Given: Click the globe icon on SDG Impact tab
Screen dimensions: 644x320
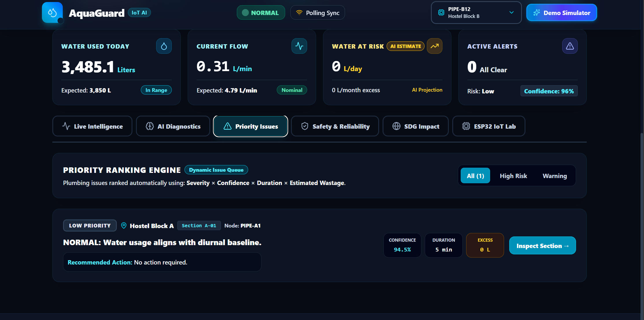Looking at the screenshot, I should coord(396,126).
